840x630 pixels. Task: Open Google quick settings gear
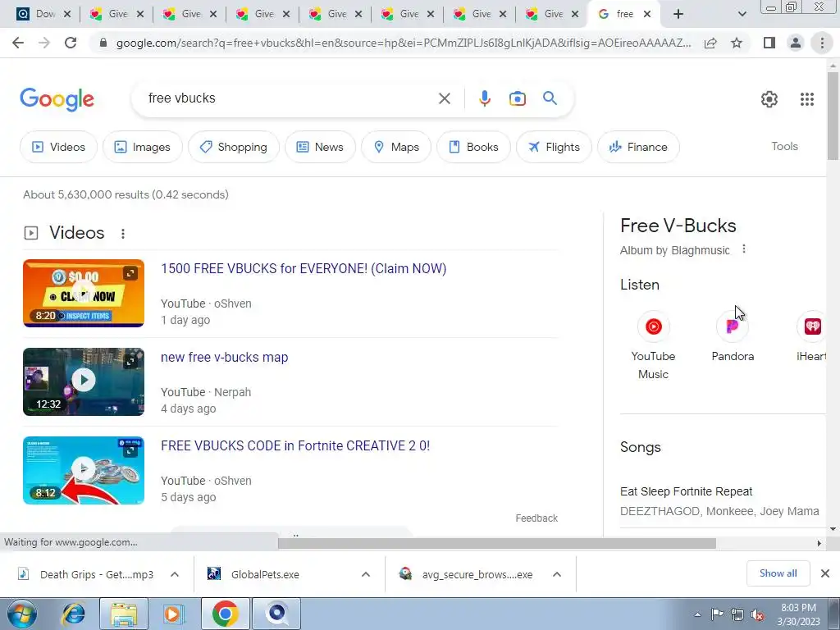pos(769,99)
